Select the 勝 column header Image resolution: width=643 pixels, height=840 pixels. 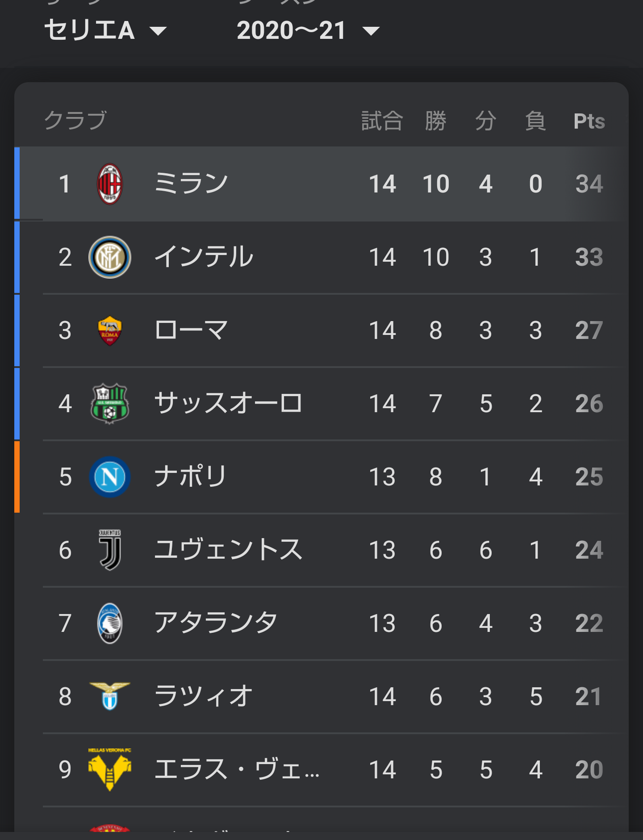[x=436, y=121]
